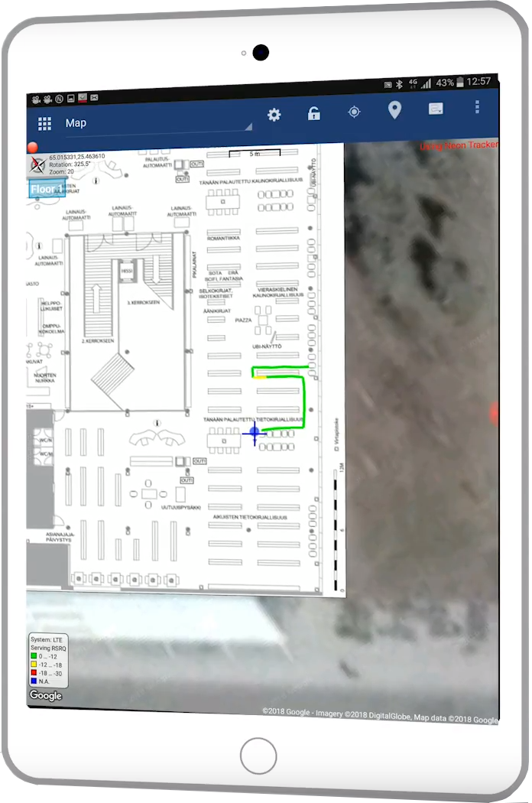Click the 'Using Neon Tracker' status text

[x=459, y=146]
